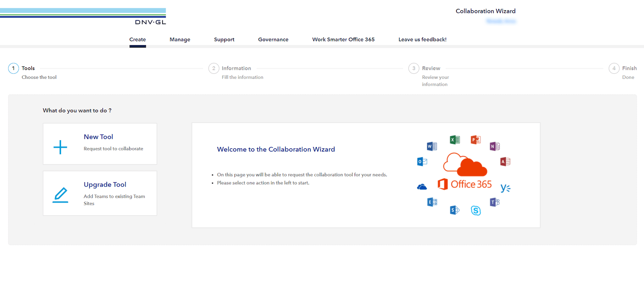
Task: Click the OneDrive cloud icon in the graphic
Action: [422, 187]
